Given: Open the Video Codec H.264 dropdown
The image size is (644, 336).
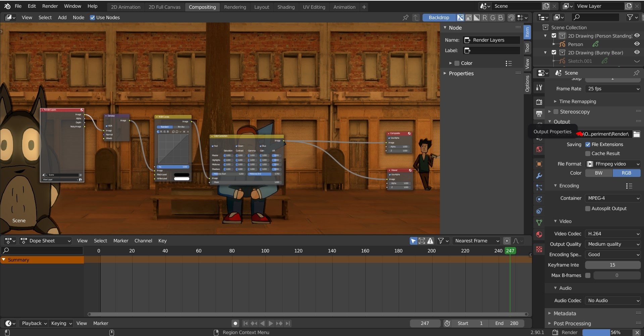Looking at the screenshot, I should tap(613, 234).
